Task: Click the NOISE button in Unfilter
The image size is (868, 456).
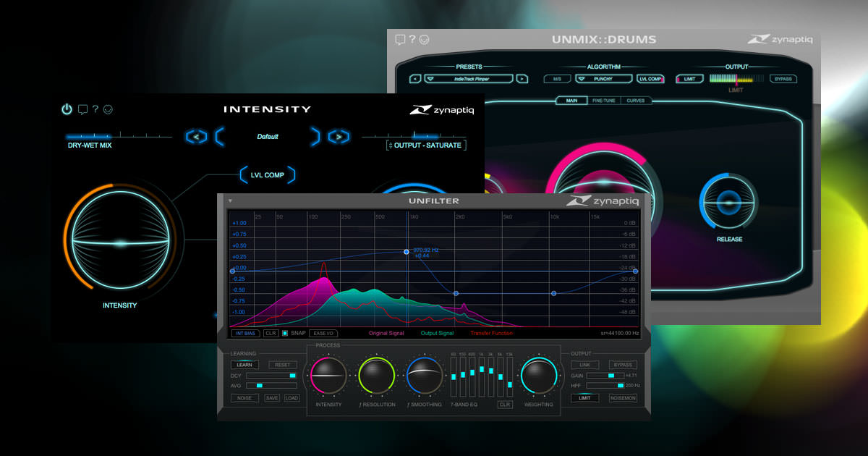Action: (x=244, y=398)
